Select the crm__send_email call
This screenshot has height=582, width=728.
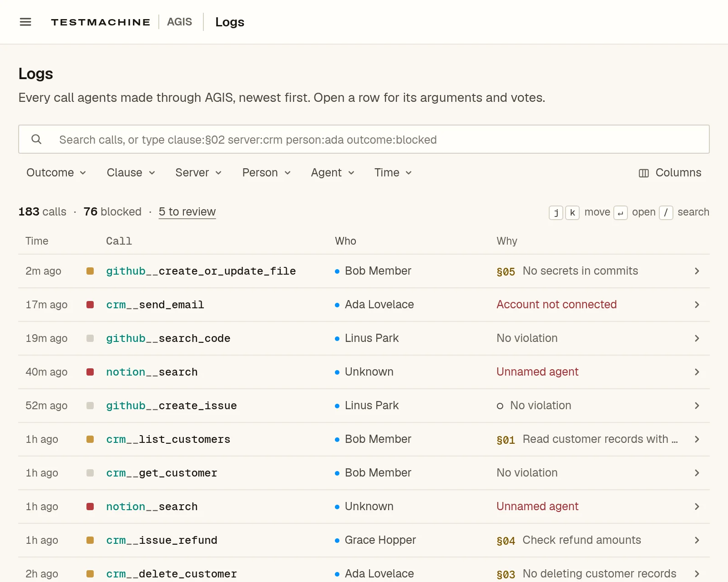coord(155,305)
